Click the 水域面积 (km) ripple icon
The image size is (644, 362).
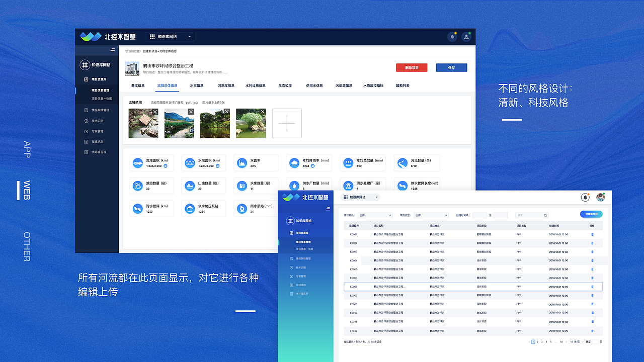[x=190, y=163]
